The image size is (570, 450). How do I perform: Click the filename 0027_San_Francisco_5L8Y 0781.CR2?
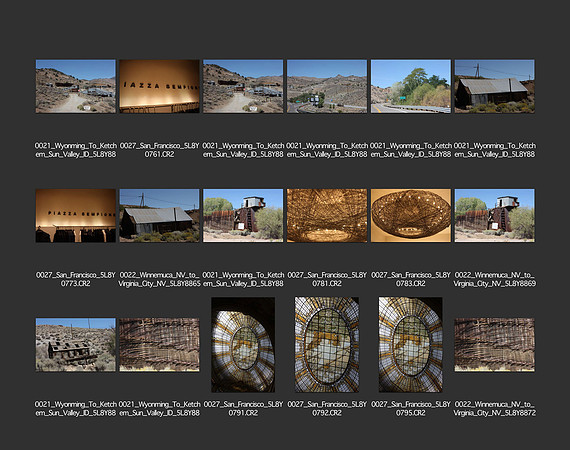pyautogui.click(x=327, y=279)
